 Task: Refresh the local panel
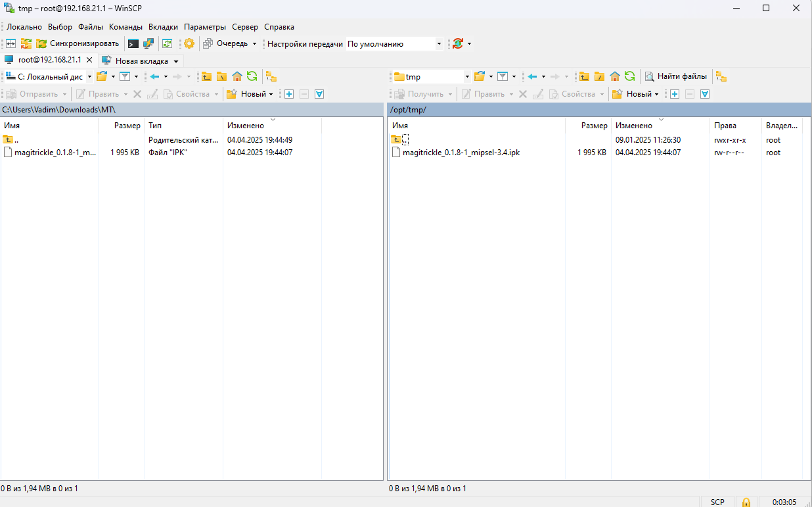[252, 76]
